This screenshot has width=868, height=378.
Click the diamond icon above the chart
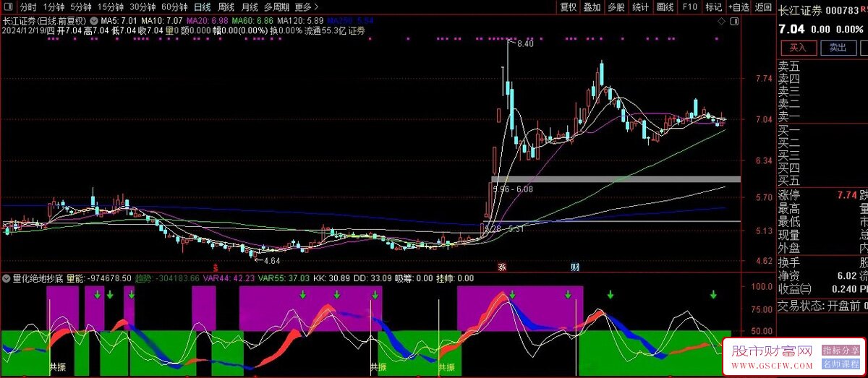click(721, 22)
